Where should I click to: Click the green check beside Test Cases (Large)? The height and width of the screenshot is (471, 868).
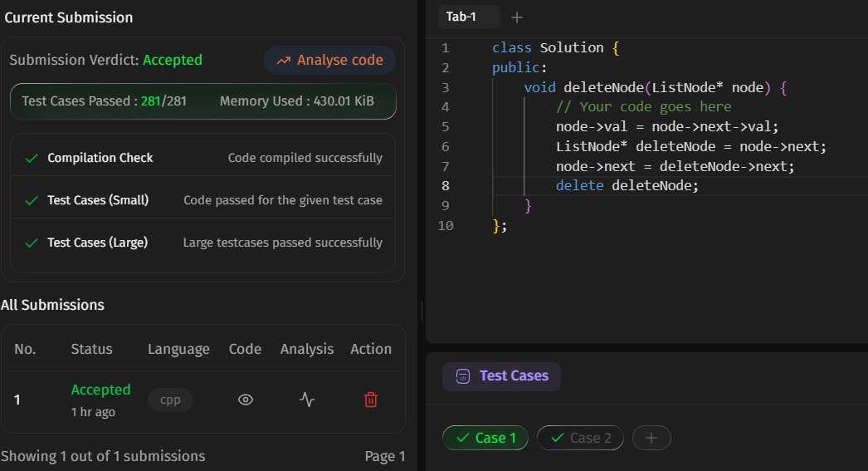[32, 243]
